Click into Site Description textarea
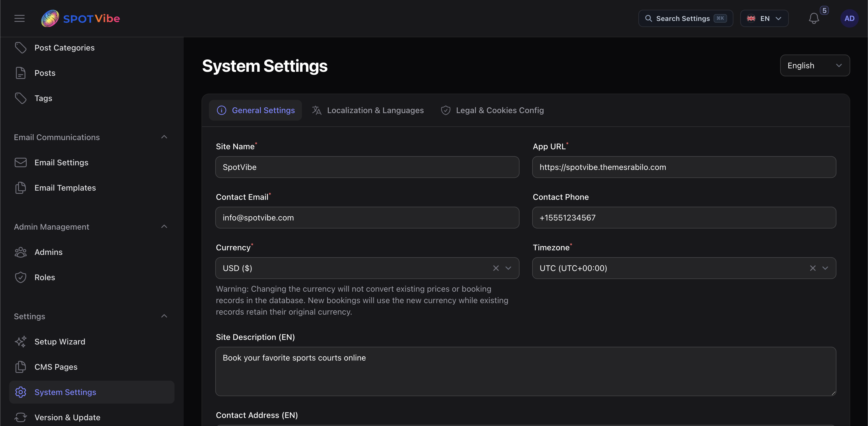 tap(526, 371)
